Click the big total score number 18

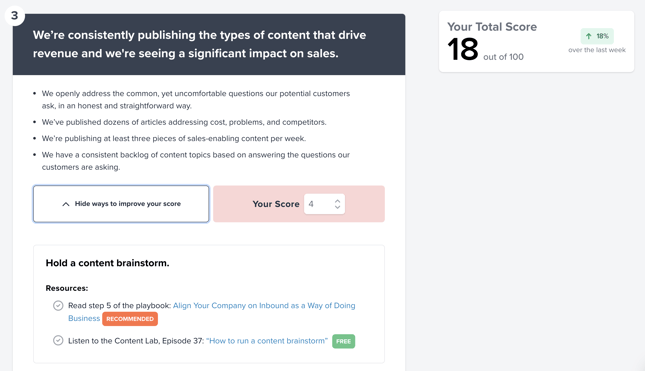463,49
